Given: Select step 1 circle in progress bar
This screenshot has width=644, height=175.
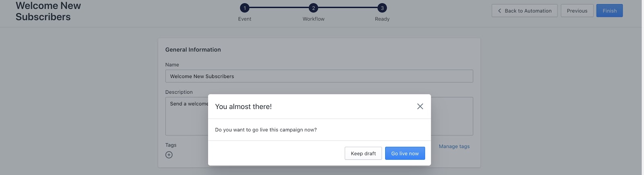Looking at the screenshot, I should (244, 8).
